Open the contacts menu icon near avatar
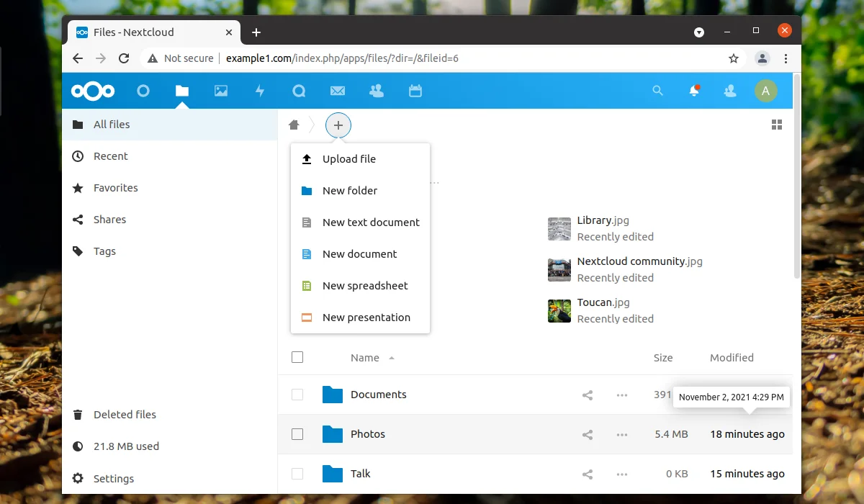The width and height of the screenshot is (864, 504). coord(730,91)
